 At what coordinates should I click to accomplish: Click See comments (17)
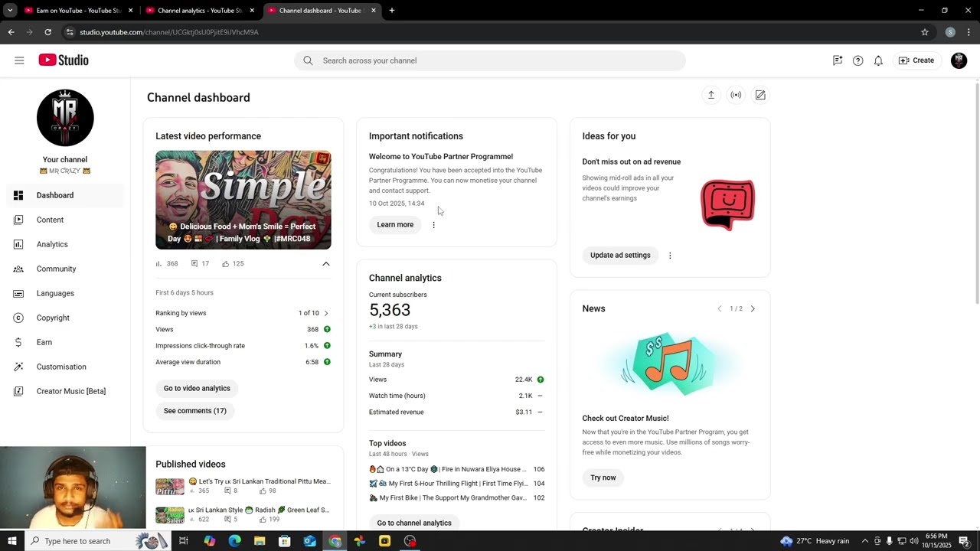click(x=195, y=411)
